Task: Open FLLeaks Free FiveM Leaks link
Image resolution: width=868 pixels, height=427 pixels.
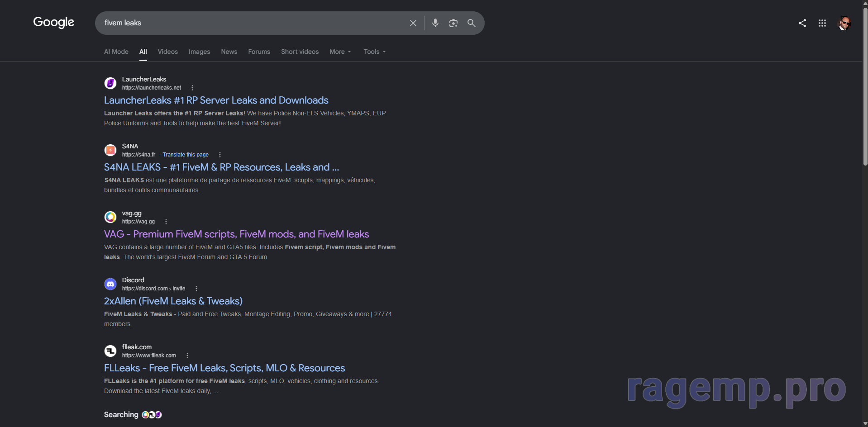Action: coord(224,368)
